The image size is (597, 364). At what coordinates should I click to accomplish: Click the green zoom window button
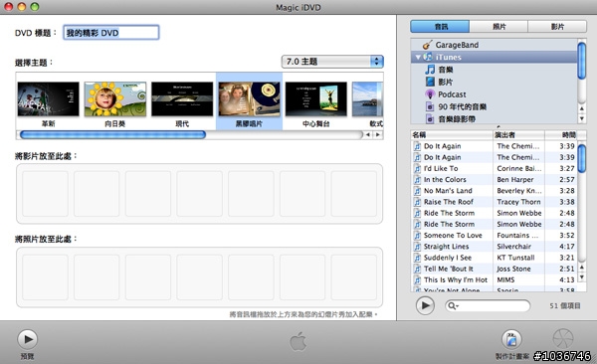click(x=34, y=7)
